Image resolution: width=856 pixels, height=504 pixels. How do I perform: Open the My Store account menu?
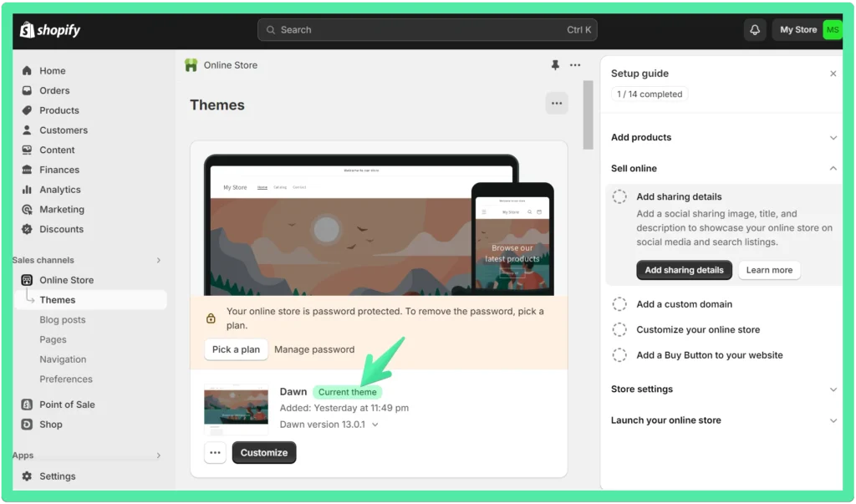807,30
